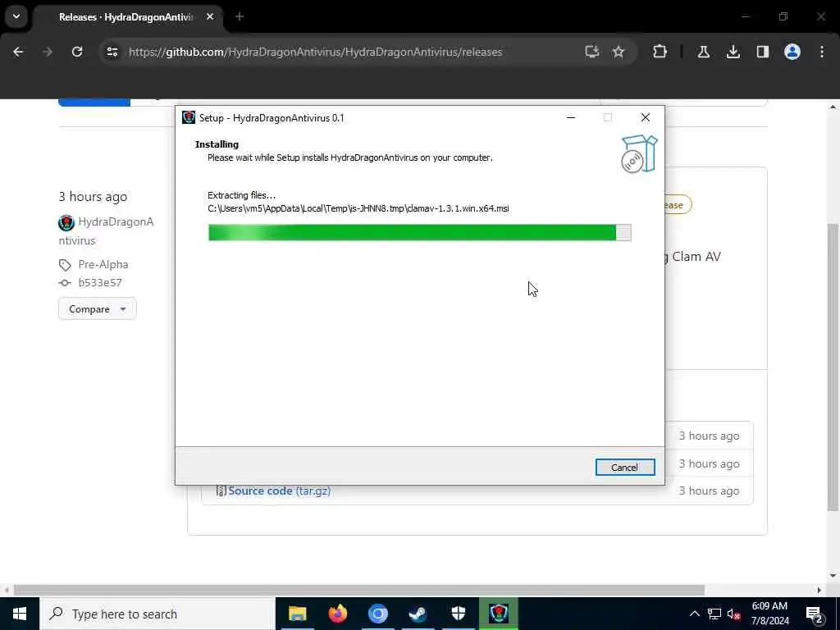Click the install app icon in address bar

point(591,52)
